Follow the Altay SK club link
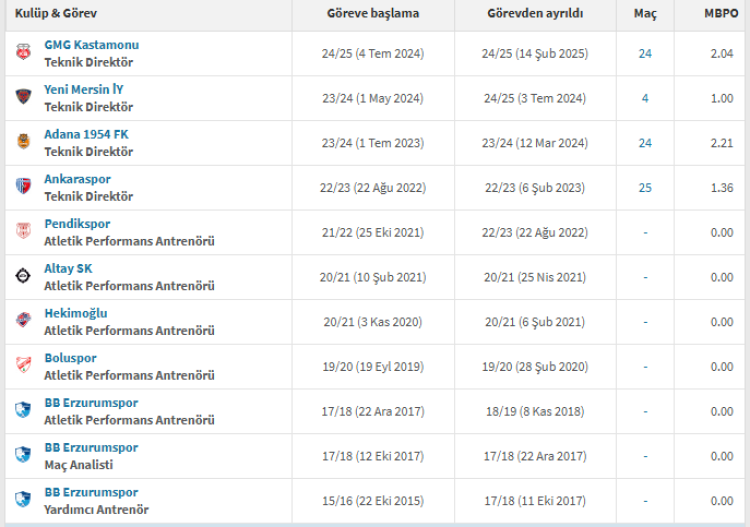 68,268
